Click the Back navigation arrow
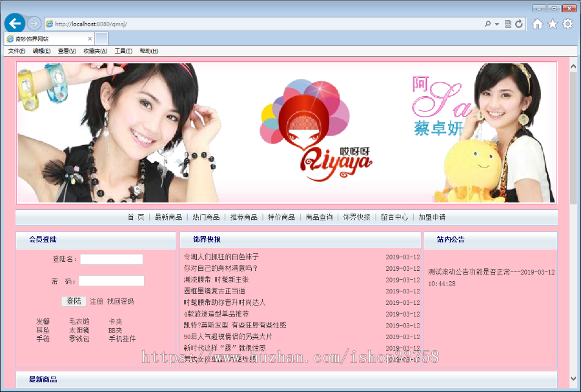581x392 pixels. point(15,23)
